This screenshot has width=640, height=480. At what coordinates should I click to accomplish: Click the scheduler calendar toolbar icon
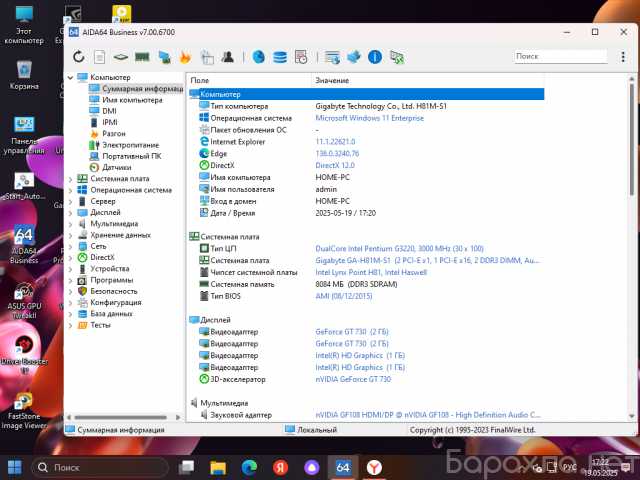pyautogui.click(x=301, y=57)
